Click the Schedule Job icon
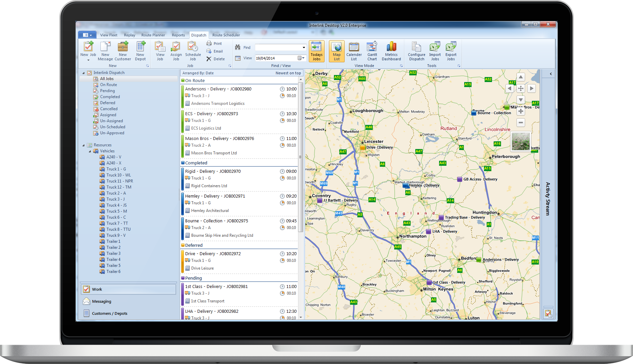The width and height of the screenshot is (633, 364). click(193, 47)
